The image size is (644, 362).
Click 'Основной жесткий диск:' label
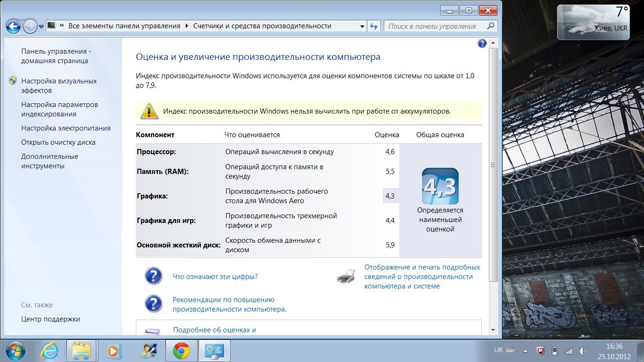179,245
